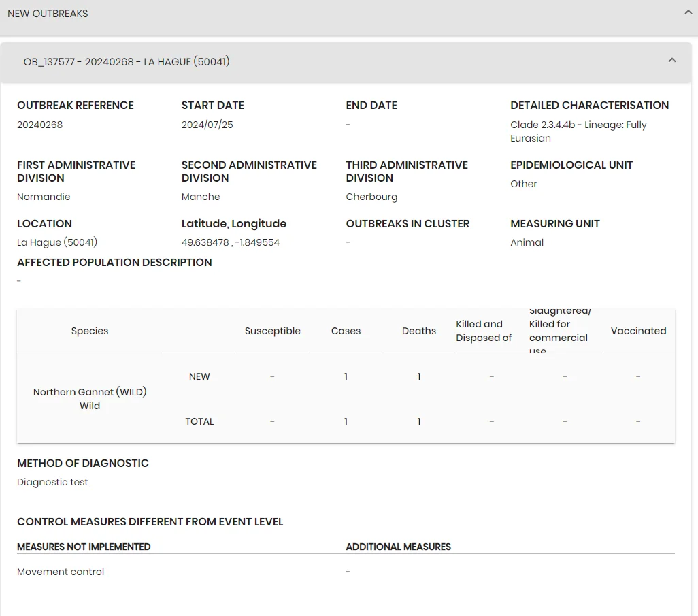Click the AFFECTED POPULATION DESCRIPTION label
This screenshot has width=698, height=616.
pos(114,262)
